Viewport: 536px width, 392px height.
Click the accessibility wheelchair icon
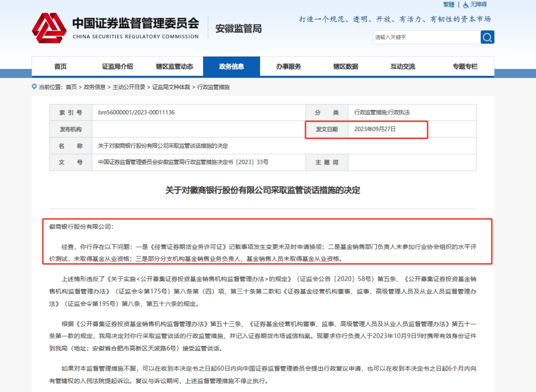tap(466, 5)
